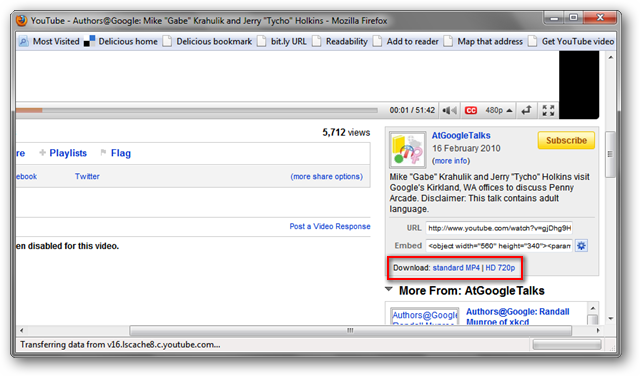
Task: Download the HD 720p version
Action: pyautogui.click(x=500, y=268)
